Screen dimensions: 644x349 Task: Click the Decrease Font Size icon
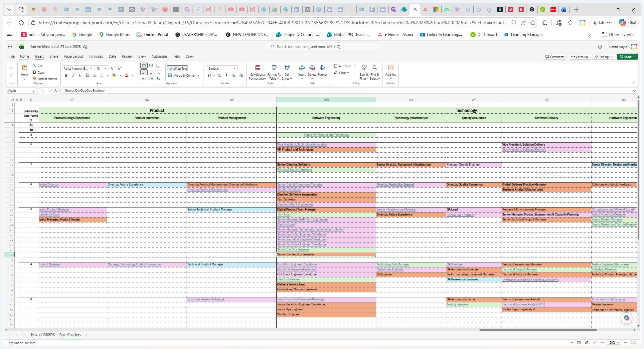point(120,68)
